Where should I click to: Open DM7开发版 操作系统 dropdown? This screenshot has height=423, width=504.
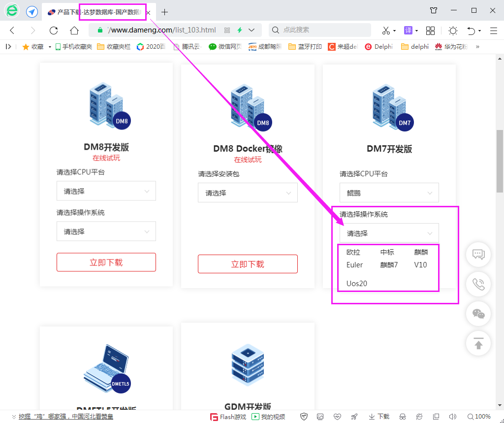[389, 233]
